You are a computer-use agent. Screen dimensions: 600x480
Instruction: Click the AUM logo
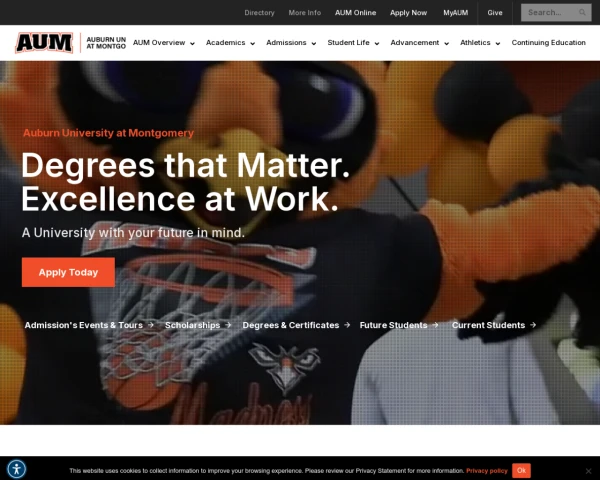click(x=44, y=42)
